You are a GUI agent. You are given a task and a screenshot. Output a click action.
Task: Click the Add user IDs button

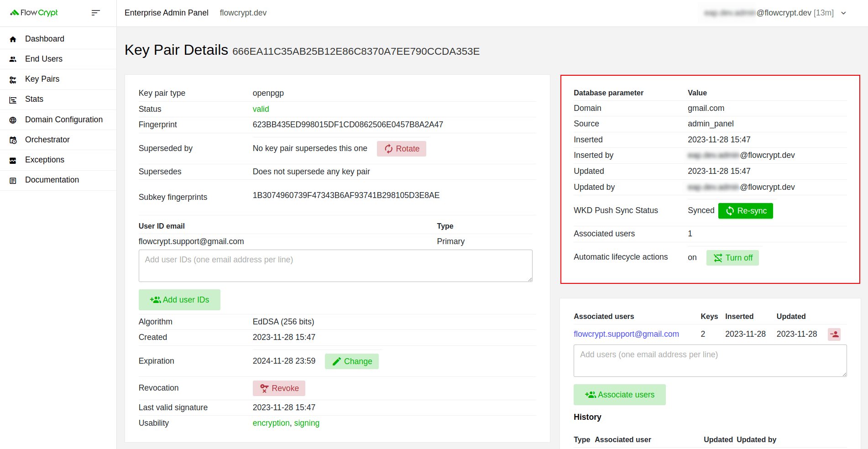click(x=179, y=300)
